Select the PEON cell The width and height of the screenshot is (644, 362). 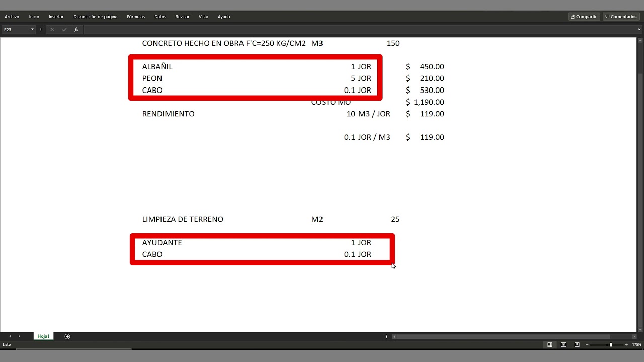(x=152, y=78)
